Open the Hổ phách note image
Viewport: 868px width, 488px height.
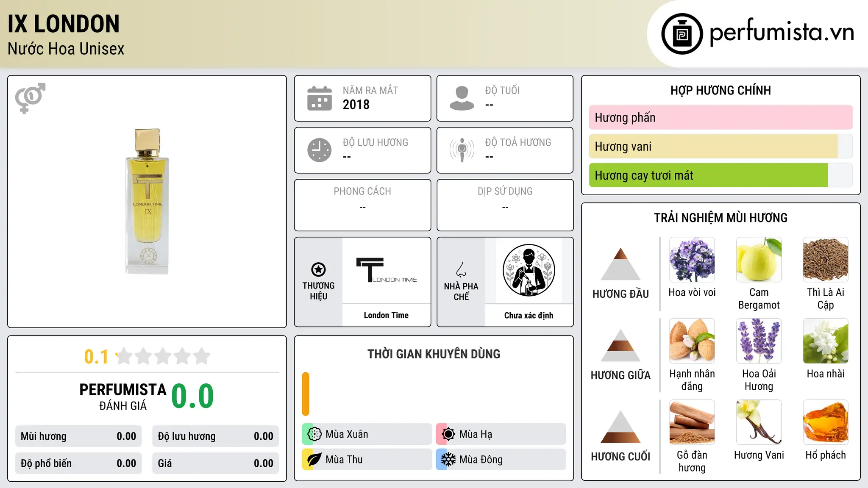pos(826,422)
